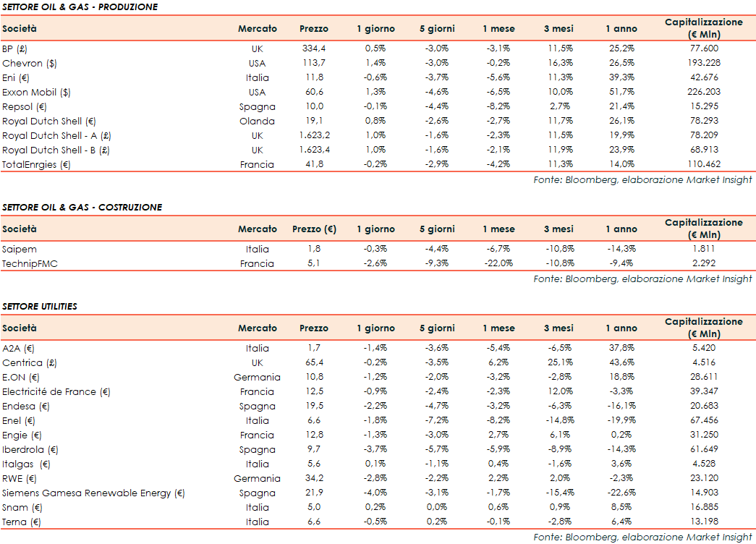Click the A2A (€) row label
Image resolution: width=756 pixels, height=544 pixels.
click(x=19, y=348)
